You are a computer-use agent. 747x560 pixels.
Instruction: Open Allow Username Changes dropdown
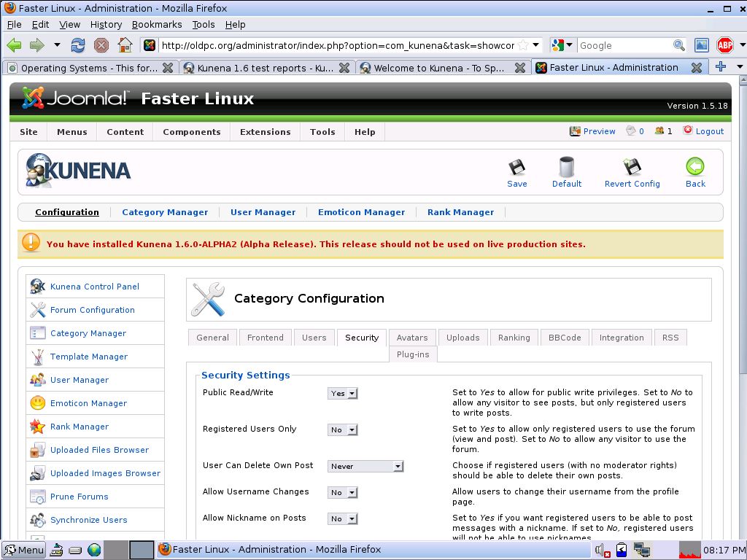[343, 492]
